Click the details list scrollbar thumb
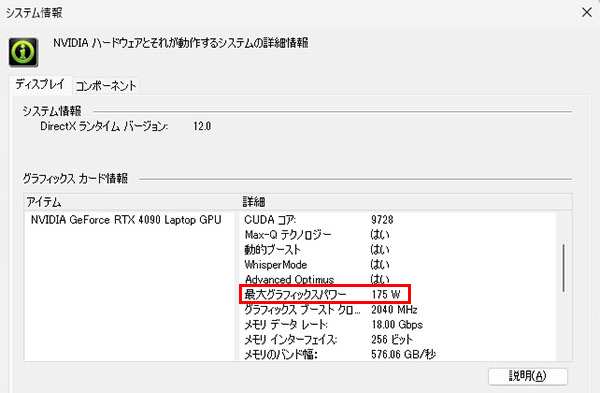 pos(564,268)
